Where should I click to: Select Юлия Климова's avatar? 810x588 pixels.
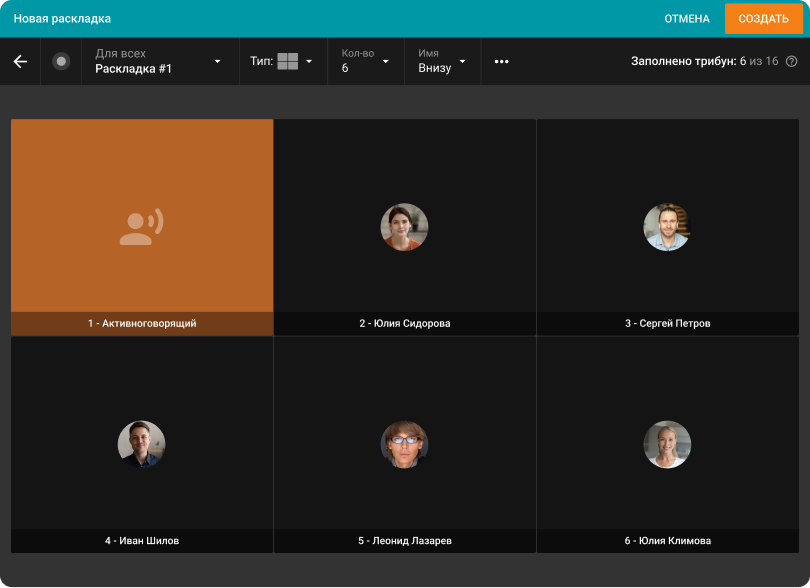[667, 444]
